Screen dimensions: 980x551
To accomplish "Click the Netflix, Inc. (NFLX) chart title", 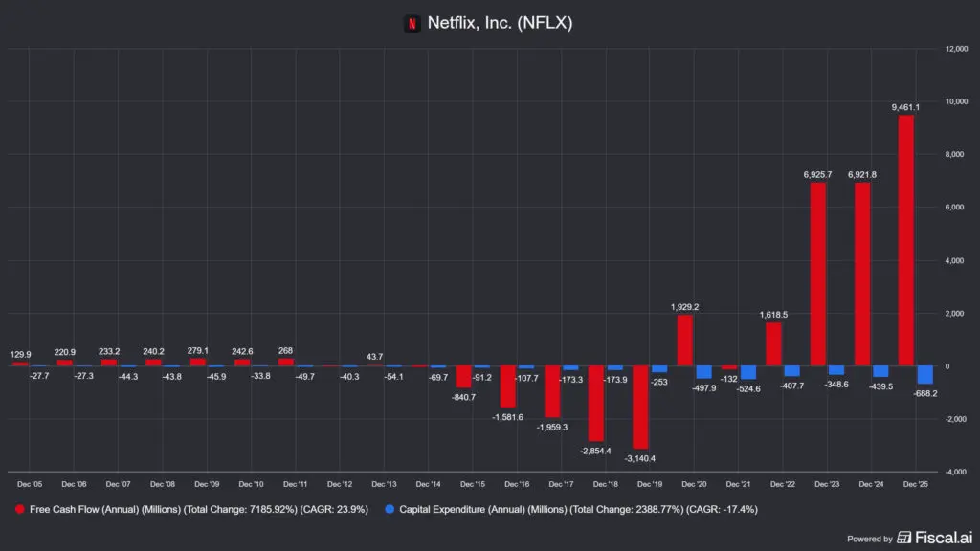I will [500, 23].
